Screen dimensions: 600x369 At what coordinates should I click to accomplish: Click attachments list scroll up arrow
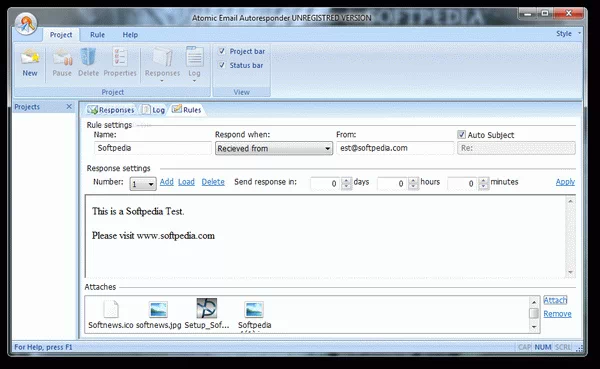click(x=534, y=302)
